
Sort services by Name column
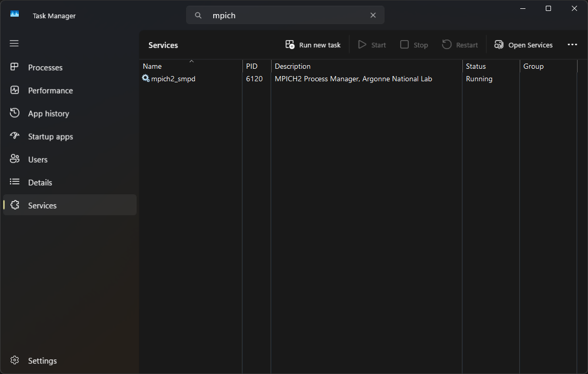point(191,66)
